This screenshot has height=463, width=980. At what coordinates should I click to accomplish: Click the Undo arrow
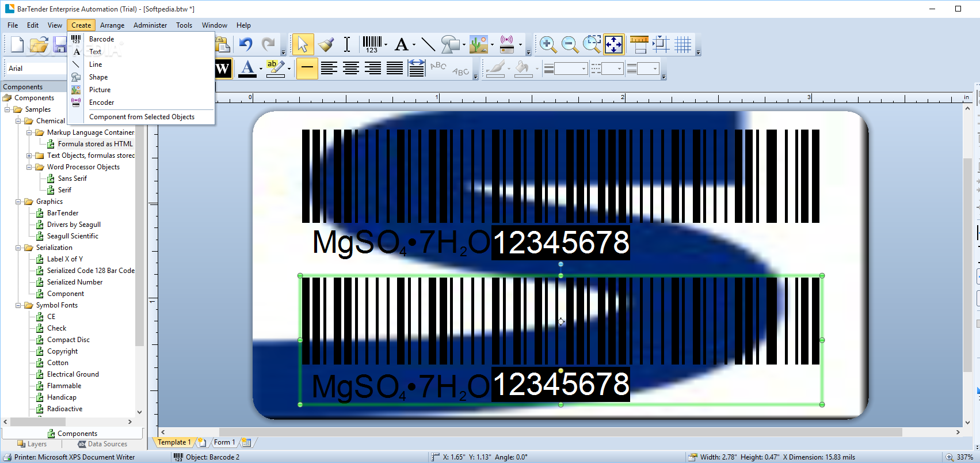[246, 44]
